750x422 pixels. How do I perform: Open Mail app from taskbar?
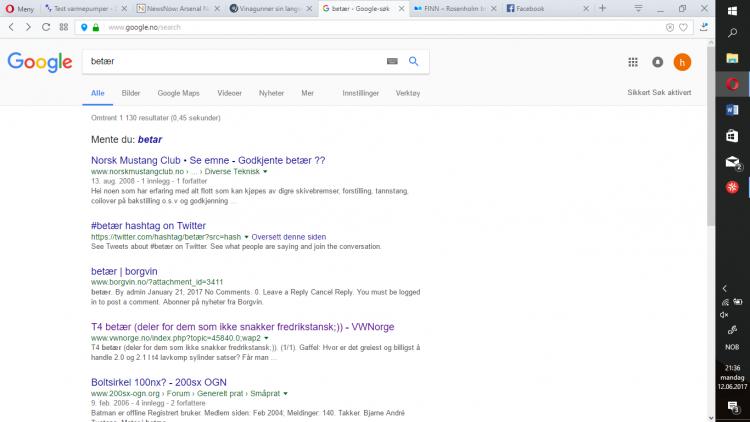tap(733, 163)
